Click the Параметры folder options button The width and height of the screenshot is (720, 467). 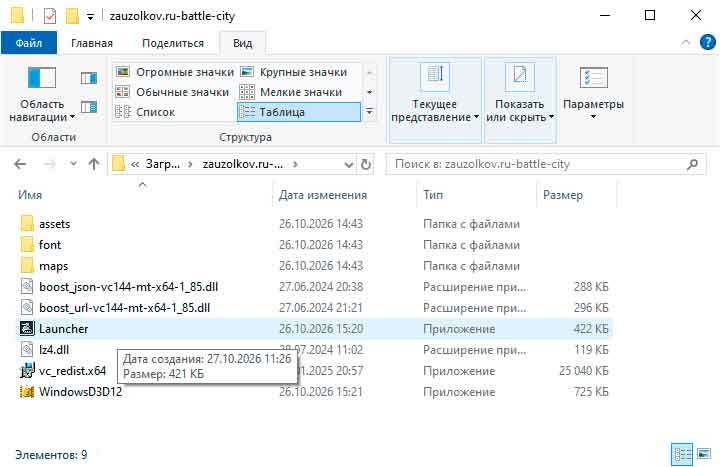(x=593, y=93)
